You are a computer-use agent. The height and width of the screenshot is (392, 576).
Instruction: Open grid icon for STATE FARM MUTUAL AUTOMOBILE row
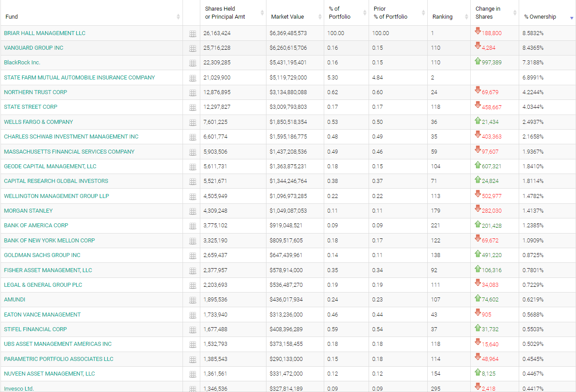(x=192, y=78)
